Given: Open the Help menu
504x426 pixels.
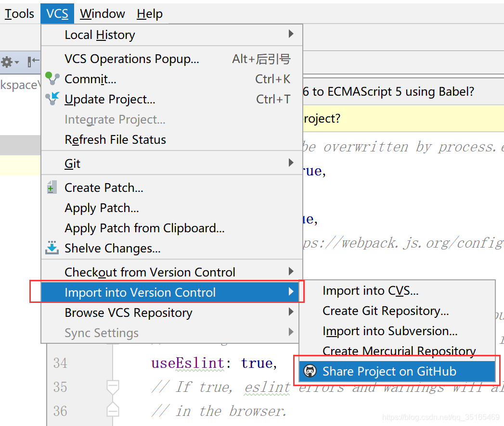Looking at the screenshot, I should [149, 14].
